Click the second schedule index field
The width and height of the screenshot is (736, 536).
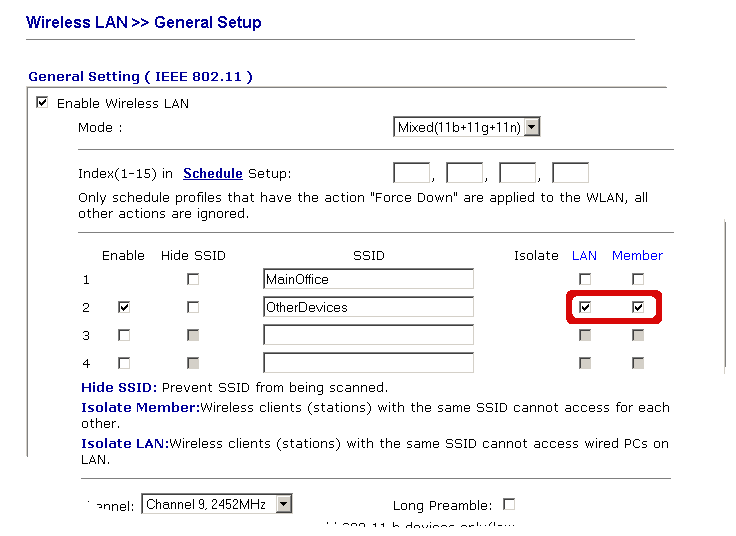[x=463, y=173]
